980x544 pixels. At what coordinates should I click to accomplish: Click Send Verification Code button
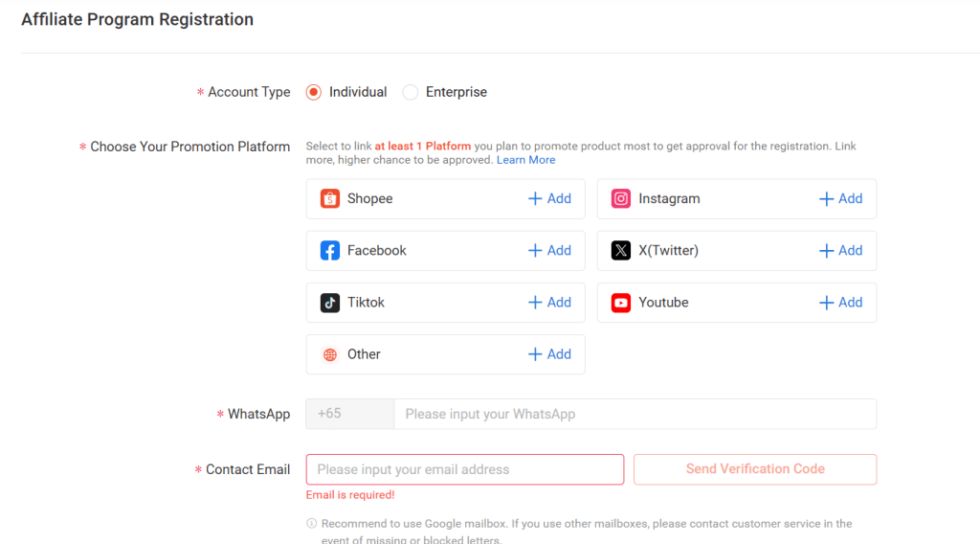click(755, 469)
